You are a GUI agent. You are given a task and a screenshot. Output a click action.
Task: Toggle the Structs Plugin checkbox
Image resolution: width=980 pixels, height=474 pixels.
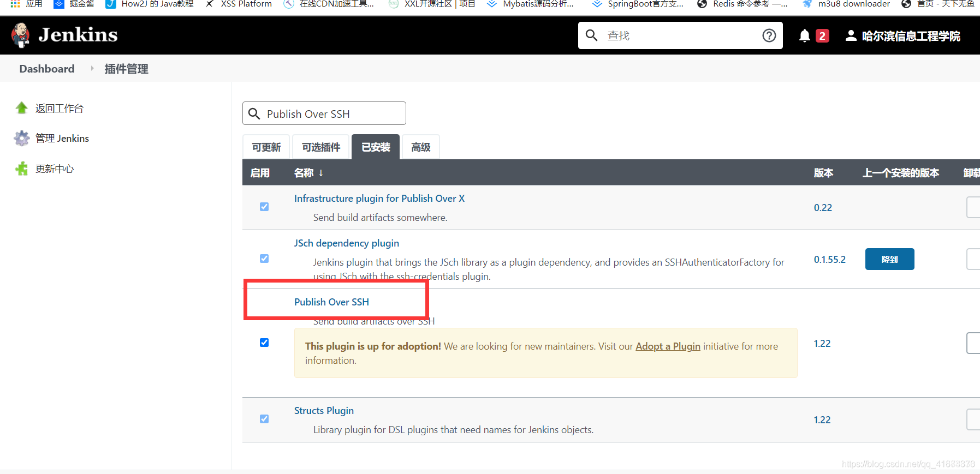coord(264,419)
